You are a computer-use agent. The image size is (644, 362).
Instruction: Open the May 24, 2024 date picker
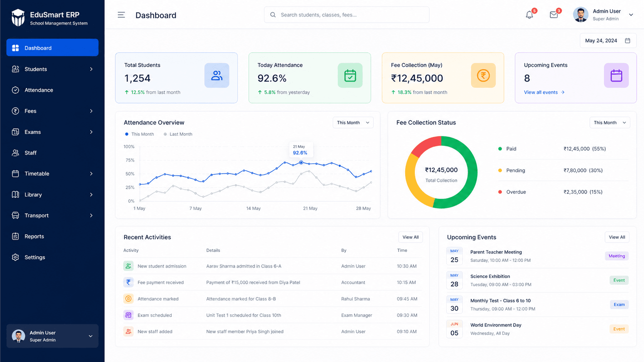pyautogui.click(x=608, y=40)
